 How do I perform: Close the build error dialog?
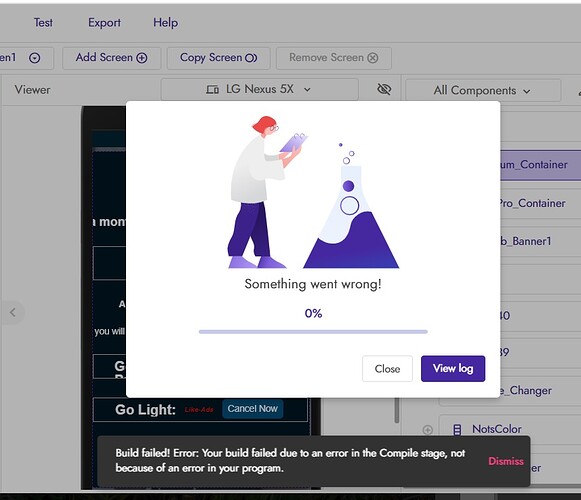[387, 368]
